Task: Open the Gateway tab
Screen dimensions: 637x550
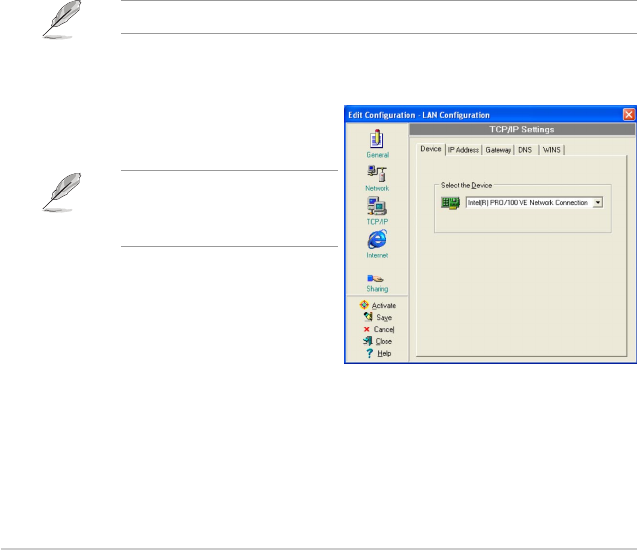Action: click(x=498, y=150)
